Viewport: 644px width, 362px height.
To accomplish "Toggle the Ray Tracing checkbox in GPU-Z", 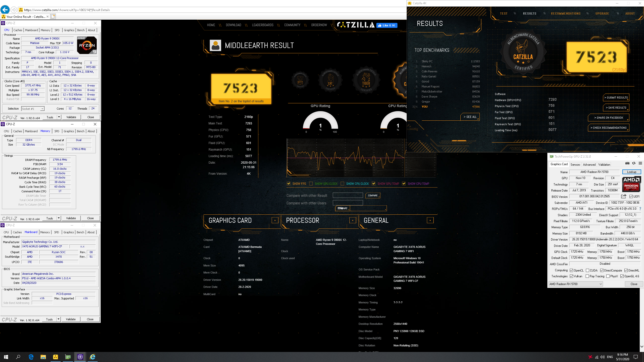I will [x=587, y=276].
